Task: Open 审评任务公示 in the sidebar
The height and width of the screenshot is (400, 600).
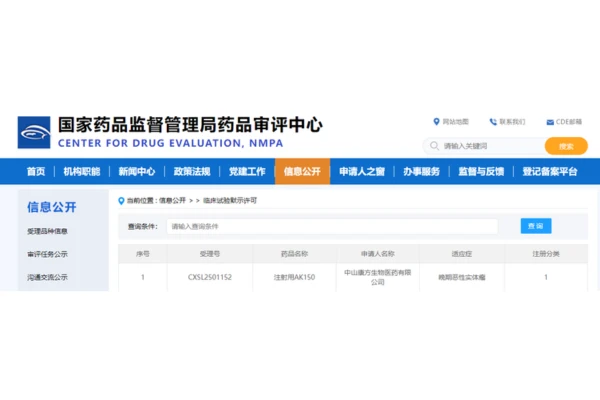Action: click(48, 254)
